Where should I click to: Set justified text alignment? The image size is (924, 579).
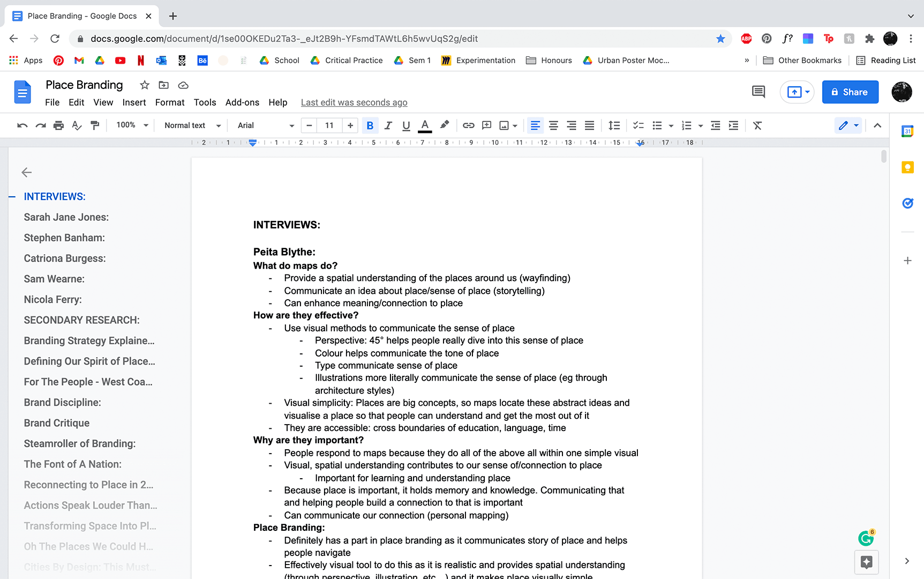pos(589,125)
